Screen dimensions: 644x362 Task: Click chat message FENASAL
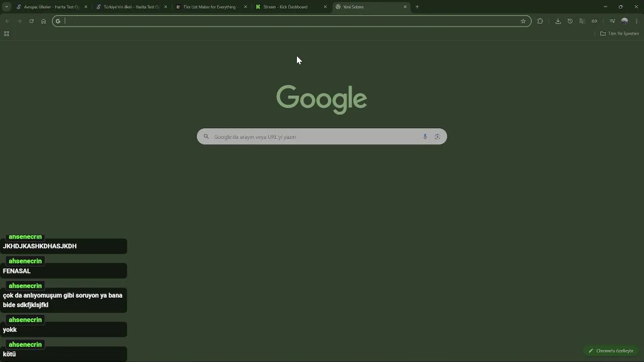click(17, 271)
